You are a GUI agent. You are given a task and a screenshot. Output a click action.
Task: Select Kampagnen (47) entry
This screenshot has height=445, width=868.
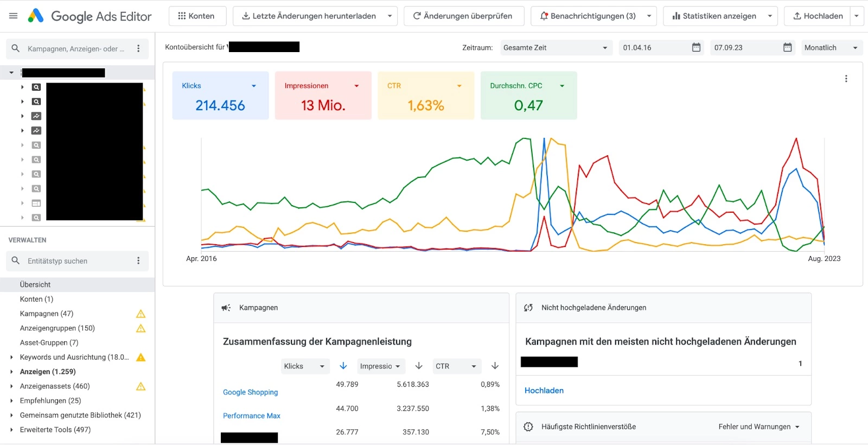tap(47, 314)
